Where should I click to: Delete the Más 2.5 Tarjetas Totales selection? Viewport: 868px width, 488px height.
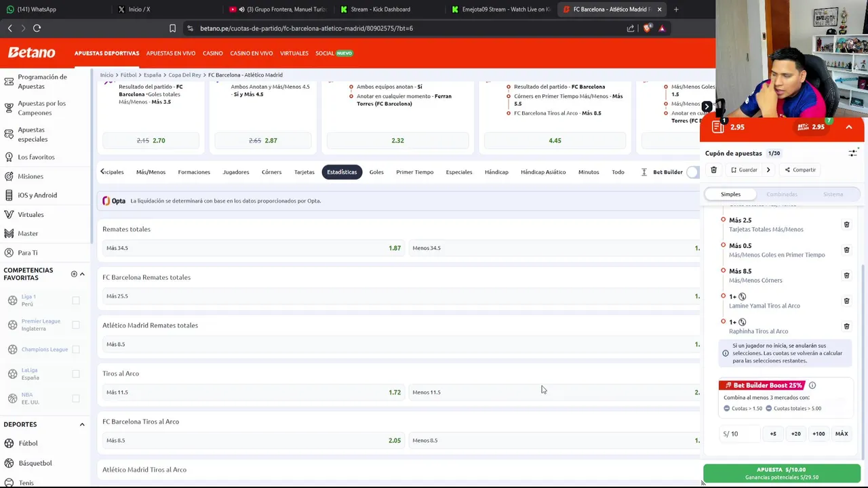(x=846, y=224)
